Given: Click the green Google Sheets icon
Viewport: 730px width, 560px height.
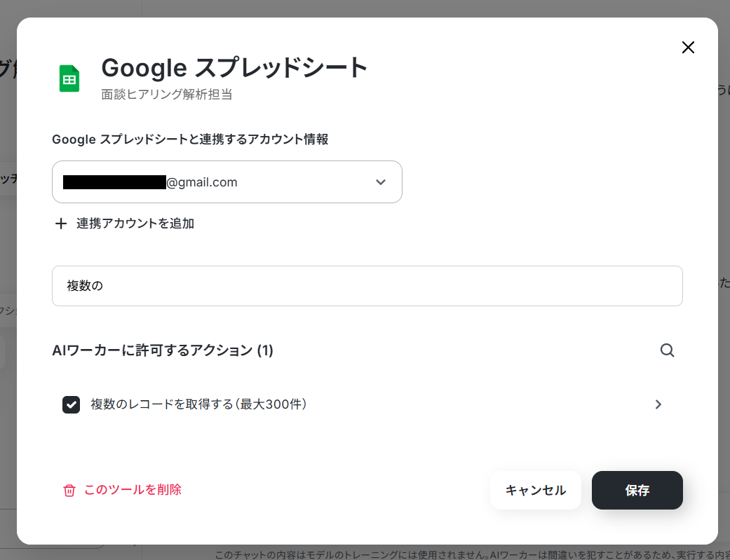Looking at the screenshot, I should click(69, 78).
